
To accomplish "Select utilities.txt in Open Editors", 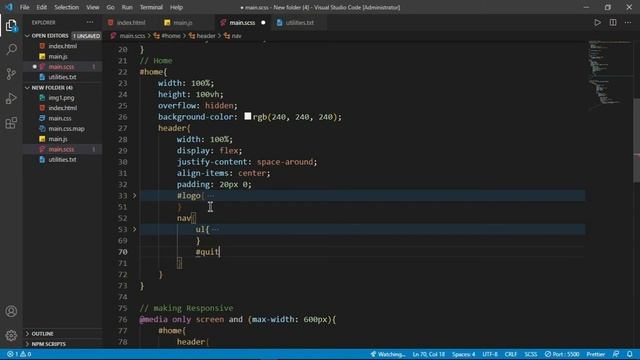I will pos(62,77).
